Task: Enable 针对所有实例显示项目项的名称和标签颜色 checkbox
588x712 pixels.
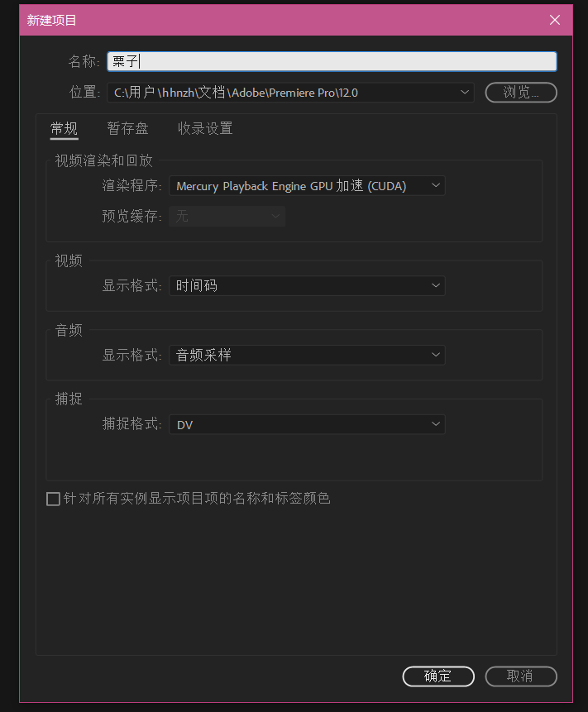Action: pos(54,499)
